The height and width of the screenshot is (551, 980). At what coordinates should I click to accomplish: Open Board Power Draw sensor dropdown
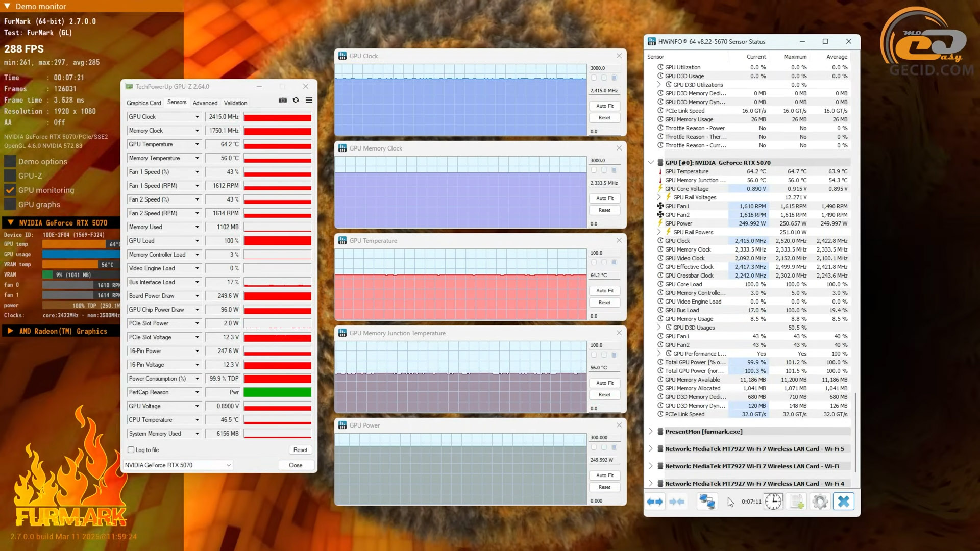[197, 296]
